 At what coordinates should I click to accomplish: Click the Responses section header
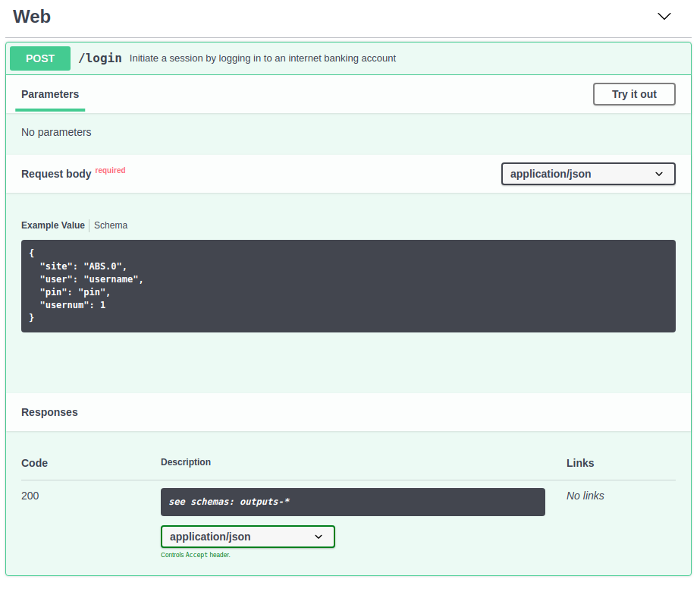49,412
